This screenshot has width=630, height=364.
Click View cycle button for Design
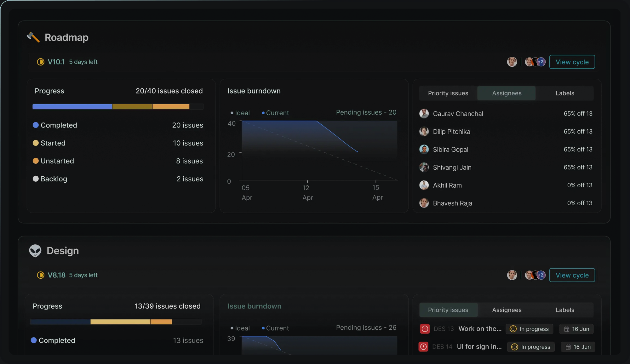pyautogui.click(x=572, y=275)
